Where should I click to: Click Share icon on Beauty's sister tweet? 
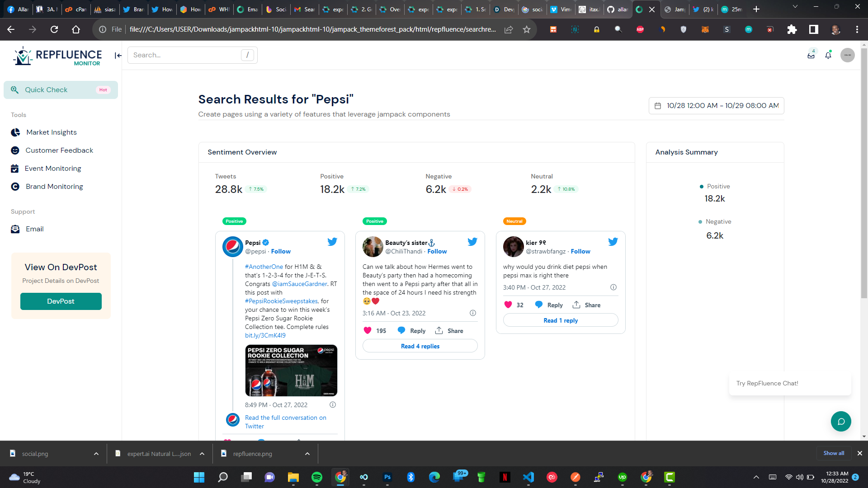[439, 331]
